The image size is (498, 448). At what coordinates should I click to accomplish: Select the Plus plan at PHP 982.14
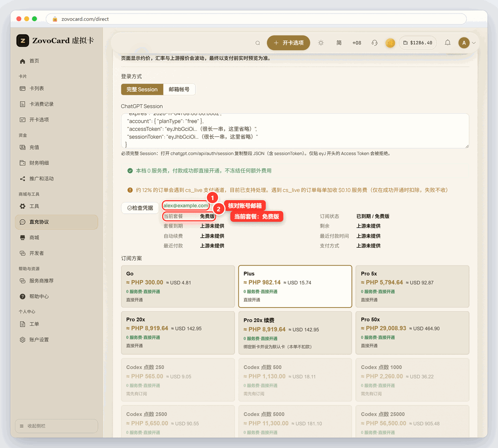pyautogui.click(x=295, y=286)
